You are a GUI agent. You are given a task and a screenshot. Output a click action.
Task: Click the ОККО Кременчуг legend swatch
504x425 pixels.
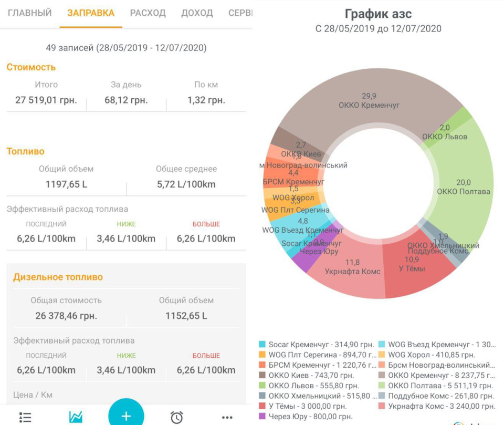[382, 376]
